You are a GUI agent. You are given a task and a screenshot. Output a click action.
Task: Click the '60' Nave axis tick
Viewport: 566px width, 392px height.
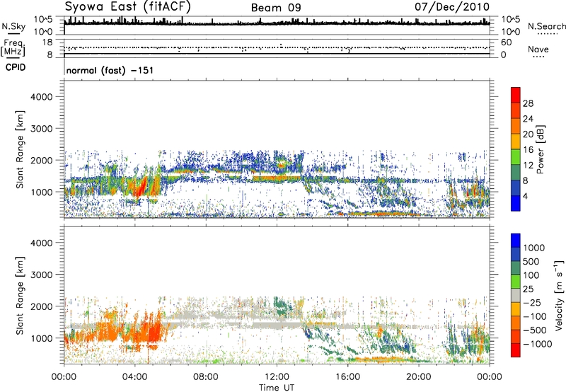click(x=506, y=42)
